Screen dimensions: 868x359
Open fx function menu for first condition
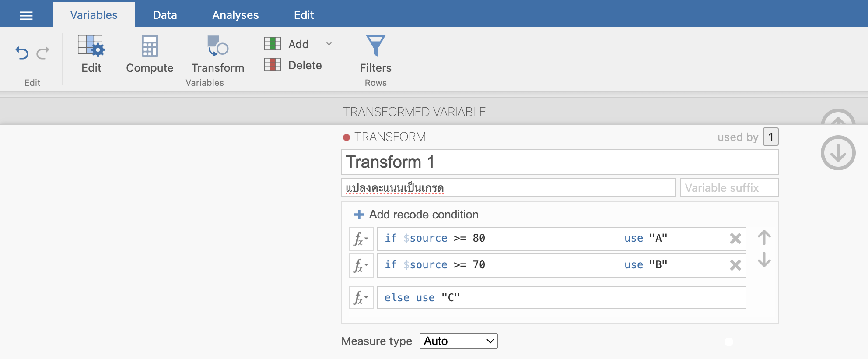click(361, 239)
